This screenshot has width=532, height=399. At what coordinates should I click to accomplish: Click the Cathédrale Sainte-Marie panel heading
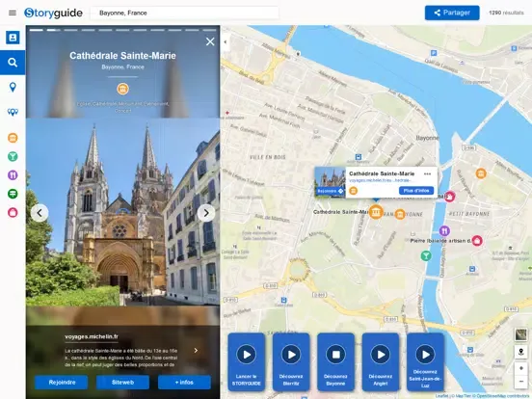122,56
